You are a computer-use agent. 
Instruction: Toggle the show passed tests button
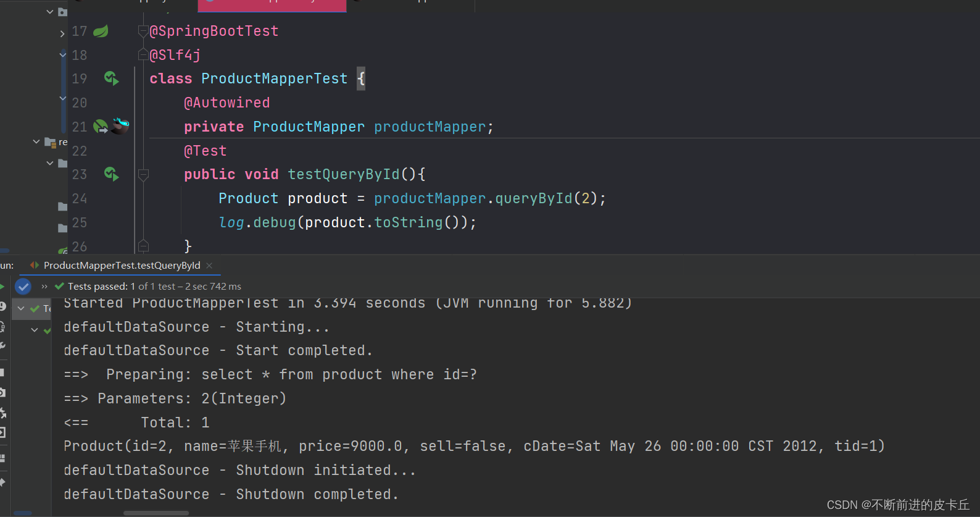(x=23, y=287)
